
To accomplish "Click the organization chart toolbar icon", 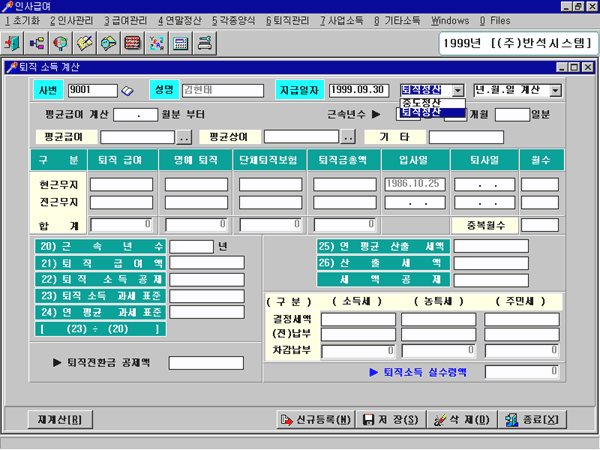I will (37, 43).
